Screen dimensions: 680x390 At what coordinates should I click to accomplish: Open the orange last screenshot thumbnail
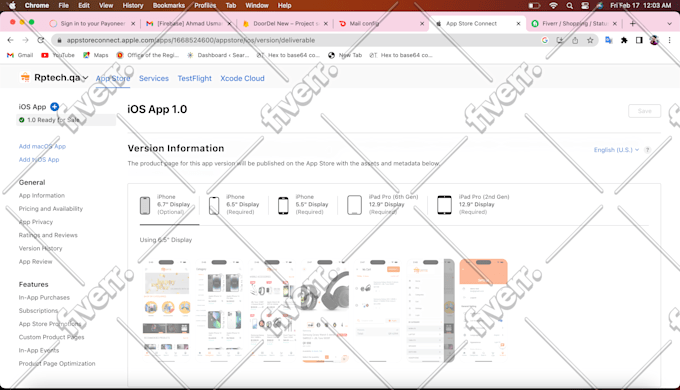[x=483, y=311]
